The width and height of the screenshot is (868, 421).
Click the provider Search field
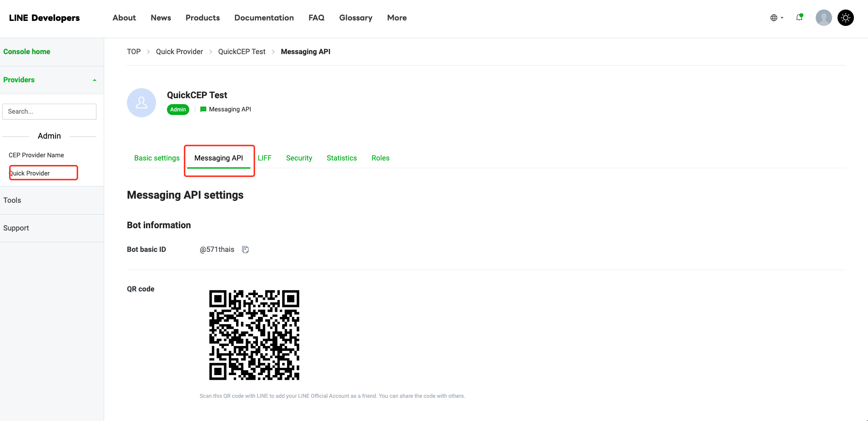(49, 111)
